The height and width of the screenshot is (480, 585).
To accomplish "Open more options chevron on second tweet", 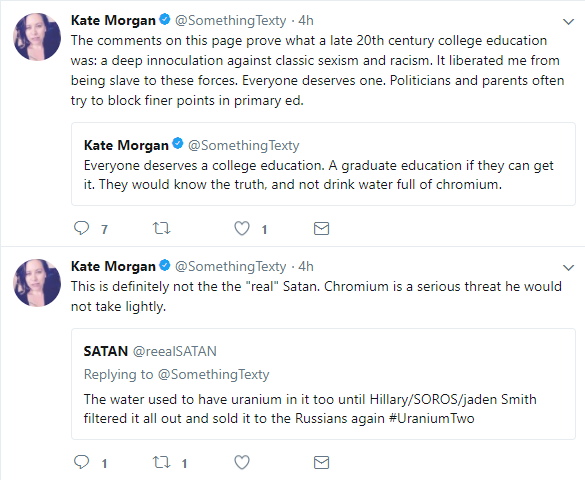I will click(568, 267).
